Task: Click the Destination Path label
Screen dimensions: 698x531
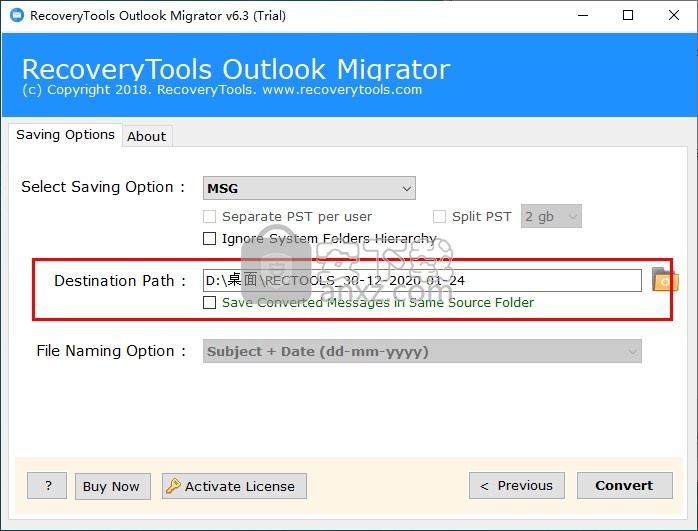Action: point(120,281)
